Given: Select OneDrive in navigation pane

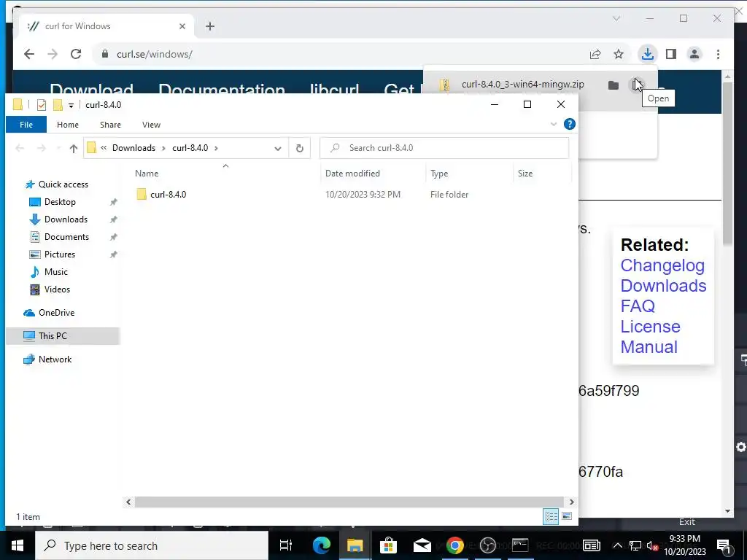Looking at the screenshot, I should pos(56,313).
